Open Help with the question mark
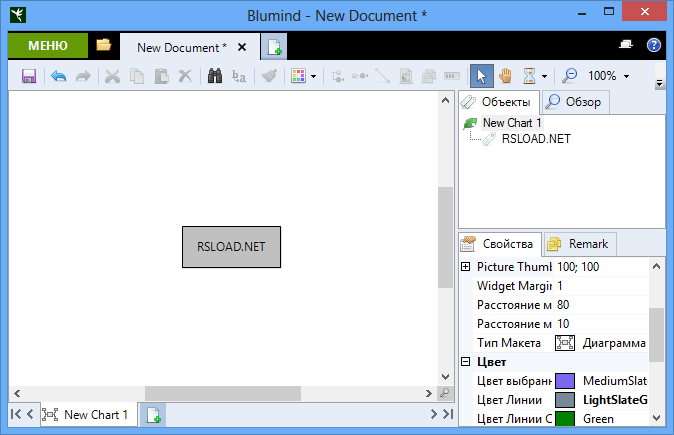The image size is (674, 435). pyautogui.click(x=654, y=45)
